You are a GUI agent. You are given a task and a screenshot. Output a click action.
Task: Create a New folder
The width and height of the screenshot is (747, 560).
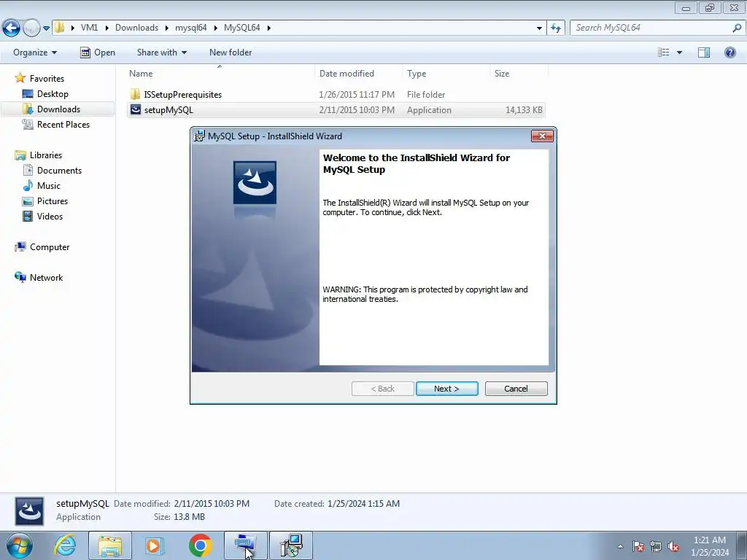click(x=231, y=52)
